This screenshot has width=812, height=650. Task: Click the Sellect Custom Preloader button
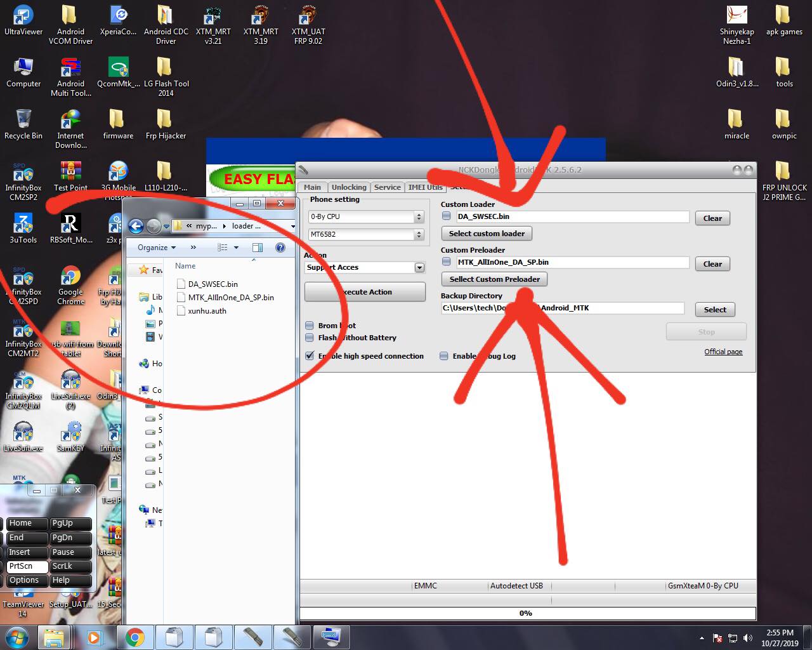(x=494, y=279)
